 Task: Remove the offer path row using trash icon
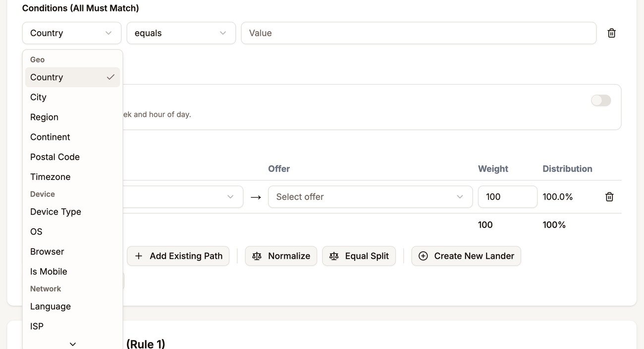coord(609,197)
